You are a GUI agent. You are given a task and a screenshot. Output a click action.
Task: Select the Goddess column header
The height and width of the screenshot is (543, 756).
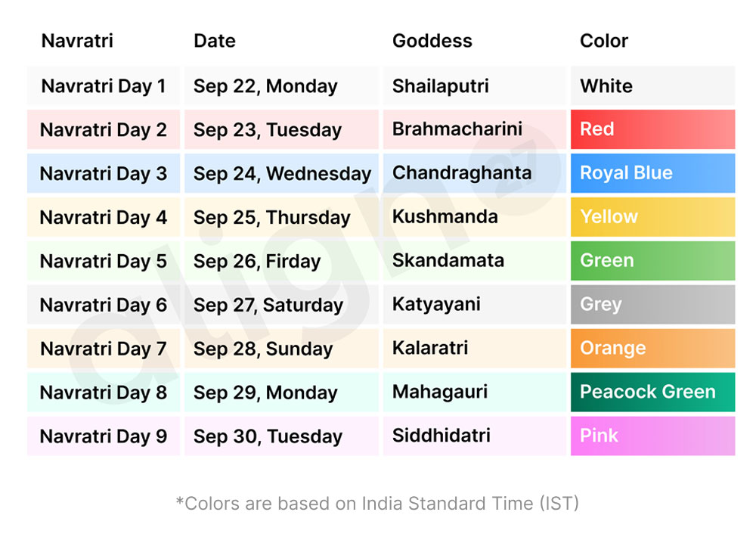432,41
